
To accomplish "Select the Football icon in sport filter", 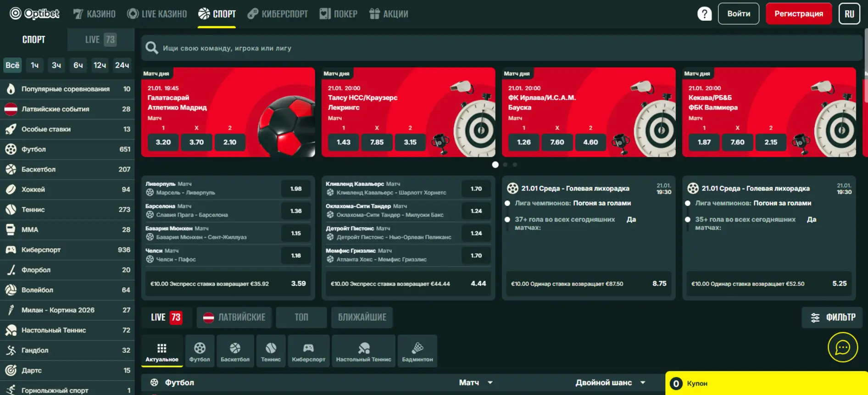I will (x=200, y=351).
